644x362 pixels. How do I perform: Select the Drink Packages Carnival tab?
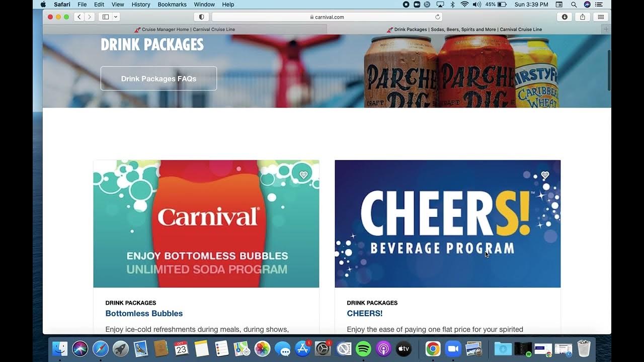click(464, 29)
